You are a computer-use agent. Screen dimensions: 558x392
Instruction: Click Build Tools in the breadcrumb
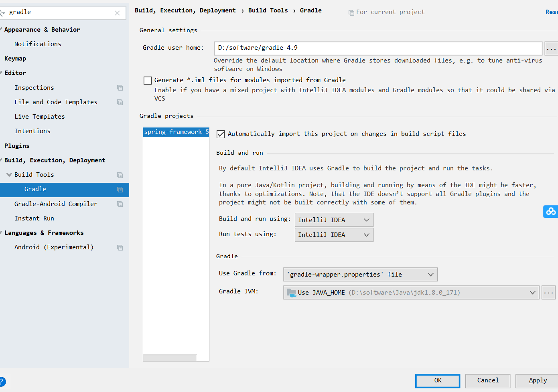268,10
